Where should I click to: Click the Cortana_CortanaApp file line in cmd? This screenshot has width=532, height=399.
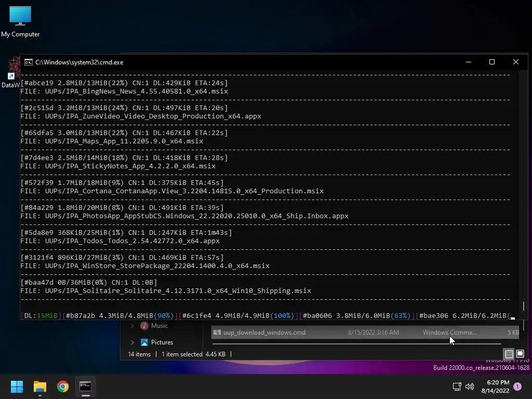tap(172, 191)
